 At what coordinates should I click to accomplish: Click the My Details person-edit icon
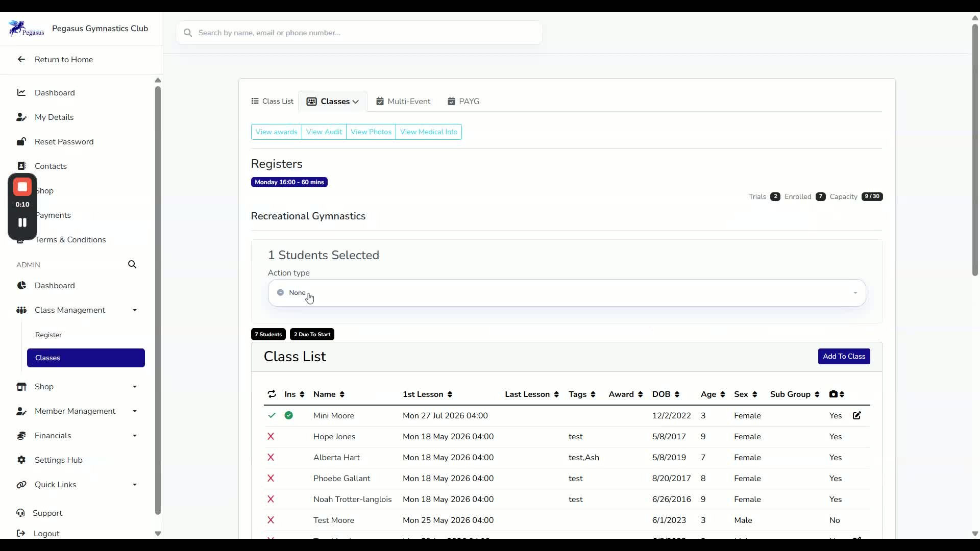click(x=21, y=117)
